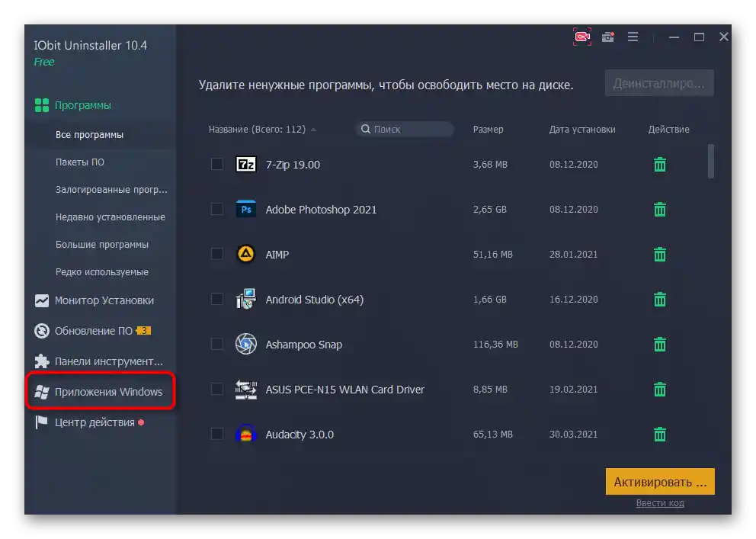Click the Android Studio (x64) name text
The height and width of the screenshot is (539, 756).
pyautogui.click(x=314, y=300)
